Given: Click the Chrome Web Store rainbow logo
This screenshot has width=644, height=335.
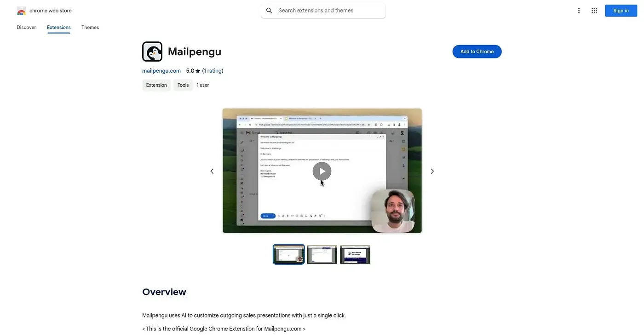Looking at the screenshot, I should (21, 11).
